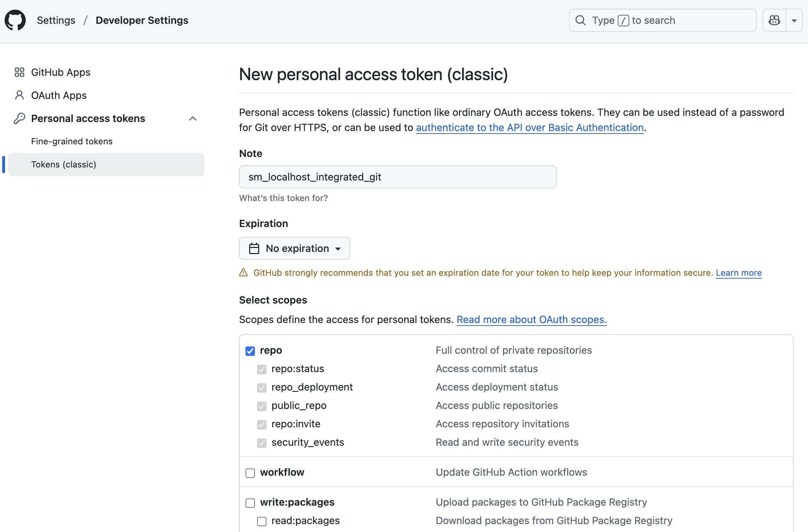The width and height of the screenshot is (808, 532).
Task: Click the warning triangle beside the expiration notice
Action: pos(244,273)
